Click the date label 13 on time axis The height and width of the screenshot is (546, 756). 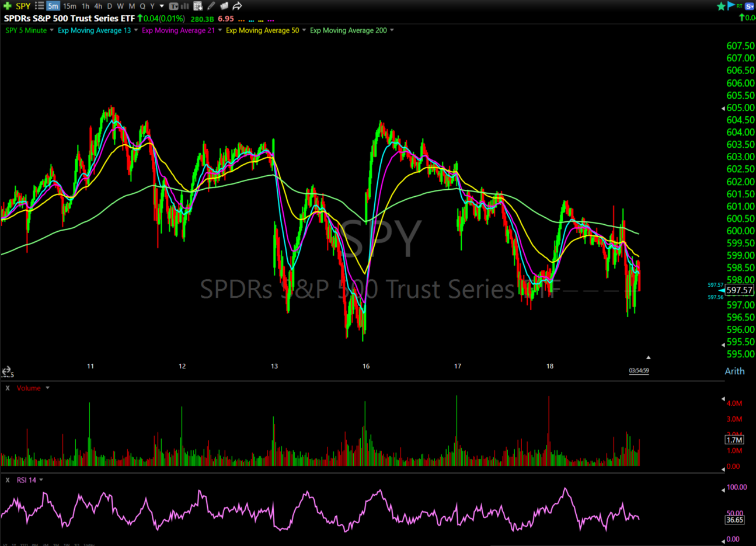[274, 366]
